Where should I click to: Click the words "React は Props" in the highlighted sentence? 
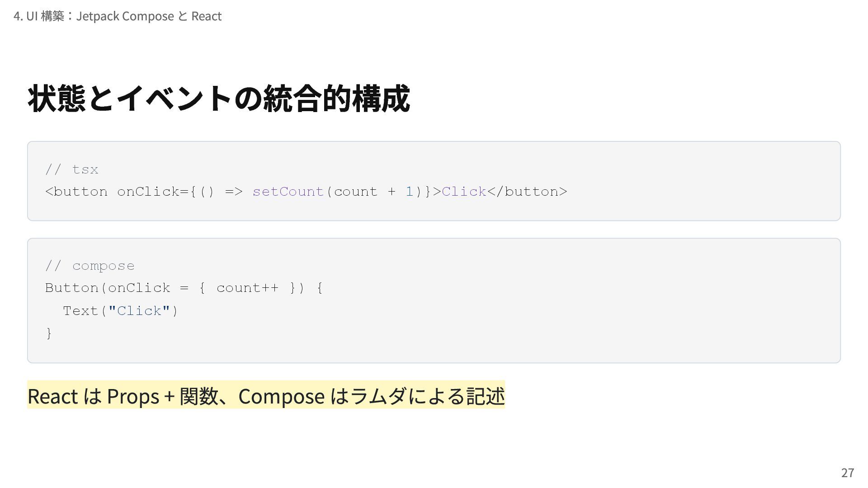tap(93, 396)
